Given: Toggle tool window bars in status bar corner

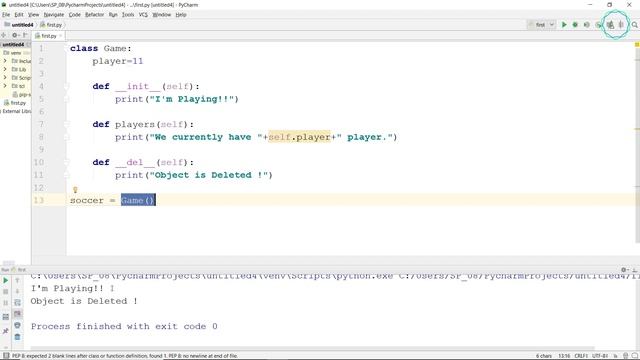Looking at the screenshot, I should coord(6,356).
